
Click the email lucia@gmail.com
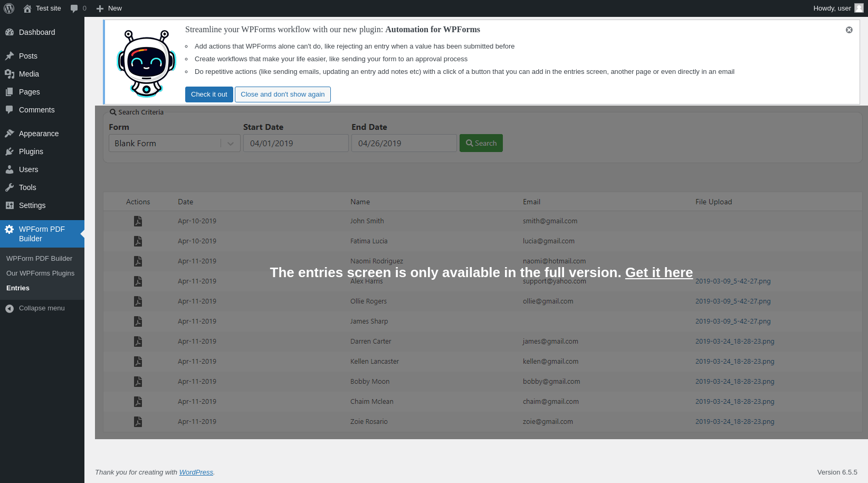tap(549, 241)
